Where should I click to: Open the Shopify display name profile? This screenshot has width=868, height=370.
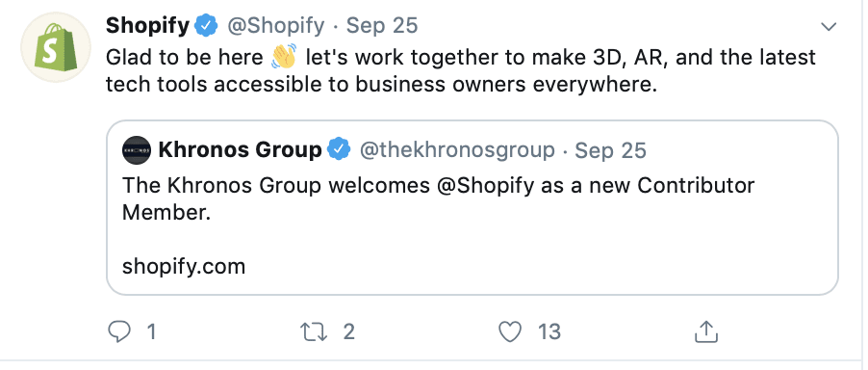tap(148, 25)
